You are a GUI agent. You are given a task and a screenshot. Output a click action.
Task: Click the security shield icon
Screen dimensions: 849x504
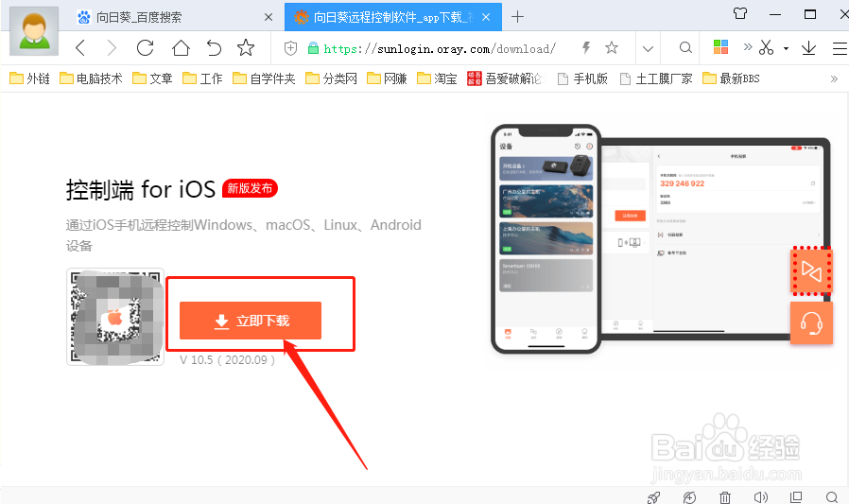[291, 49]
